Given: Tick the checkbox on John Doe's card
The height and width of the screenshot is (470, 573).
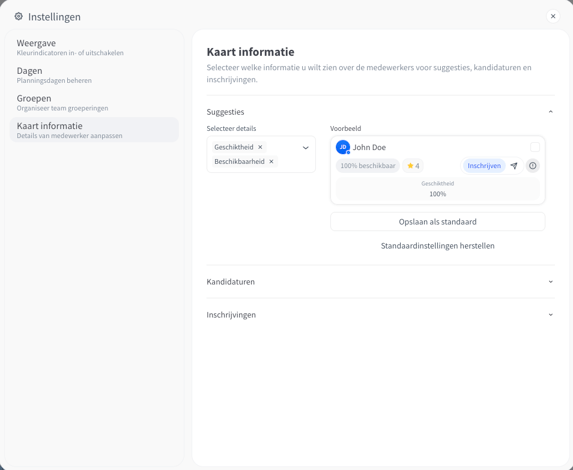Looking at the screenshot, I should (535, 147).
